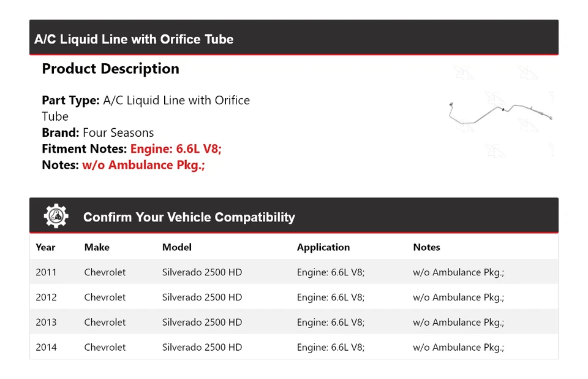Viewport: 588px width, 379px height.
Task: Click red Engine: 6.6L V8 fitment note
Action: click(176, 149)
